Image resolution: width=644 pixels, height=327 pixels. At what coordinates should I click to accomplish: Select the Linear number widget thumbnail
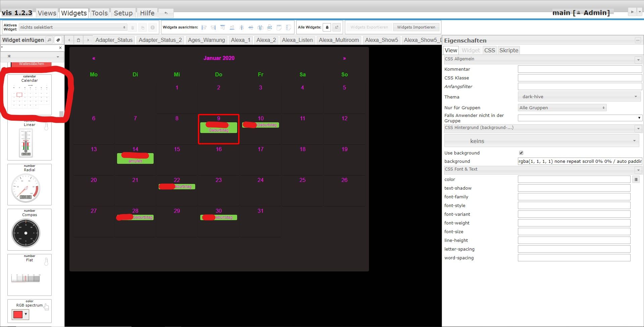pos(30,140)
